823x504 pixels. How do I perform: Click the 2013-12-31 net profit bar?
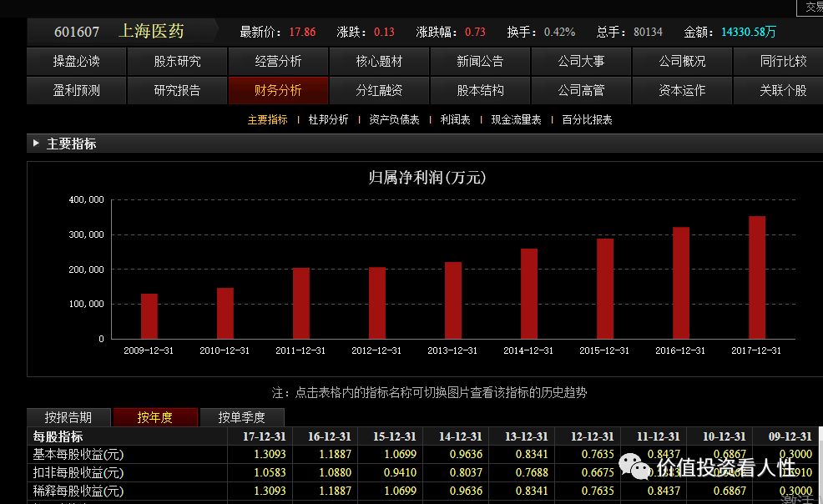(x=453, y=300)
